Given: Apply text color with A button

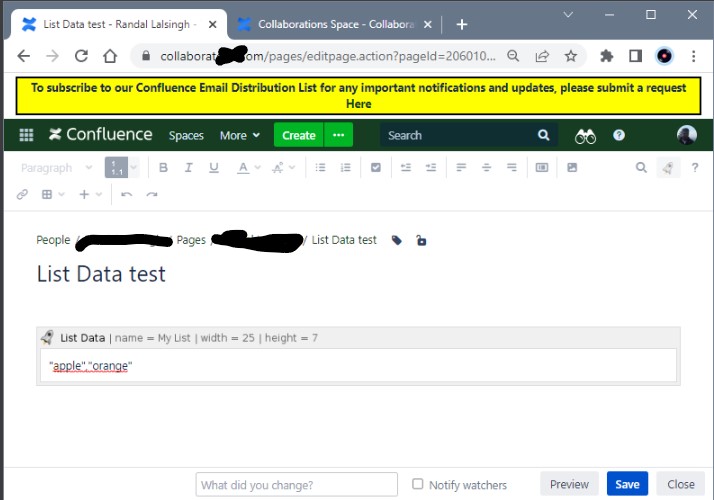Looking at the screenshot, I should (x=243, y=168).
